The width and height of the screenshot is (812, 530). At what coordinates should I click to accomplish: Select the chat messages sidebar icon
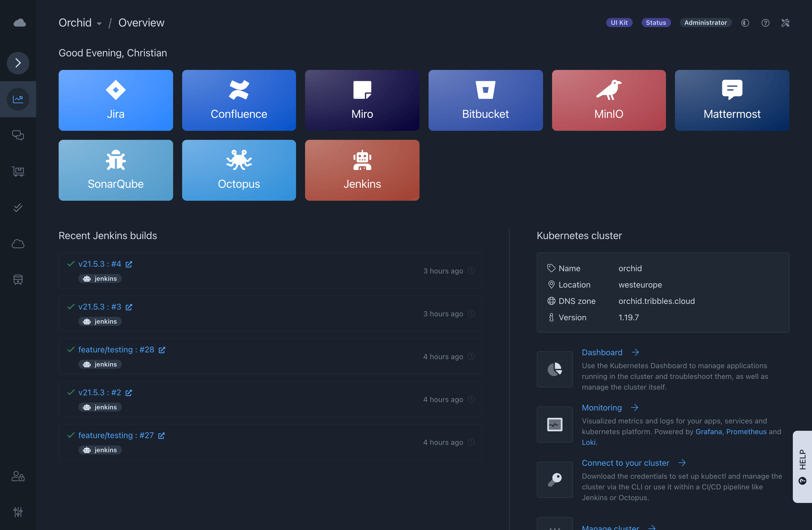[18, 135]
